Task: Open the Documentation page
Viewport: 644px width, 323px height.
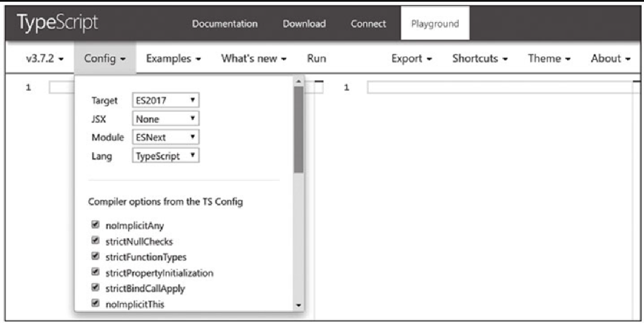Action: point(225,24)
